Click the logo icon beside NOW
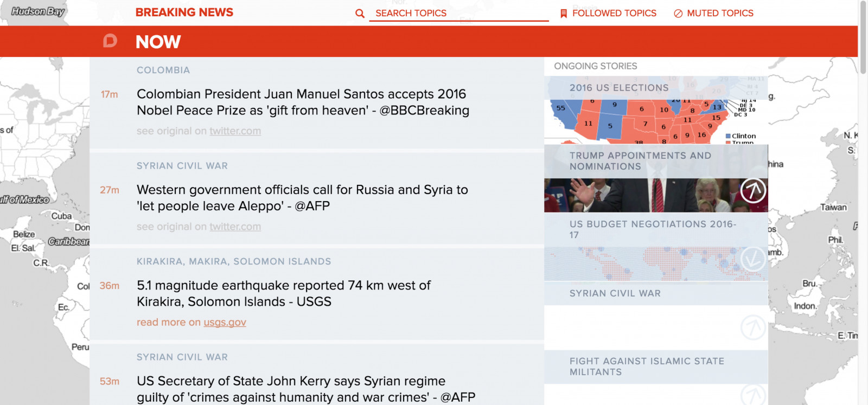868x405 pixels. pos(110,41)
